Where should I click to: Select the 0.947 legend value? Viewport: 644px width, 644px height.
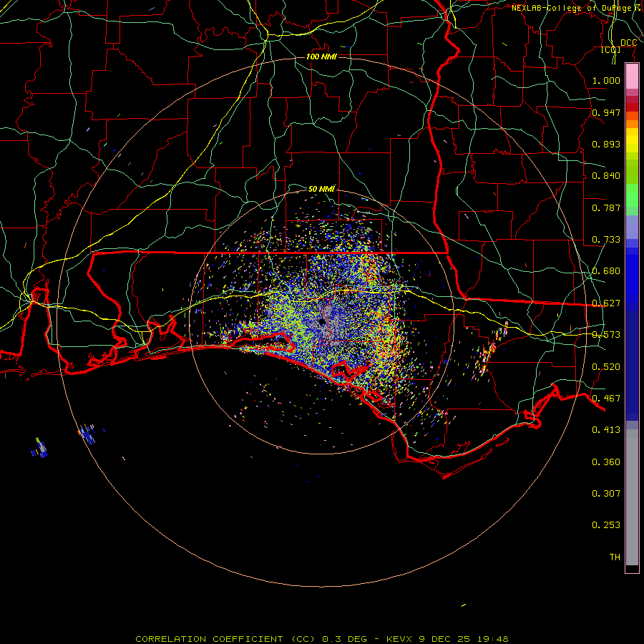point(606,112)
